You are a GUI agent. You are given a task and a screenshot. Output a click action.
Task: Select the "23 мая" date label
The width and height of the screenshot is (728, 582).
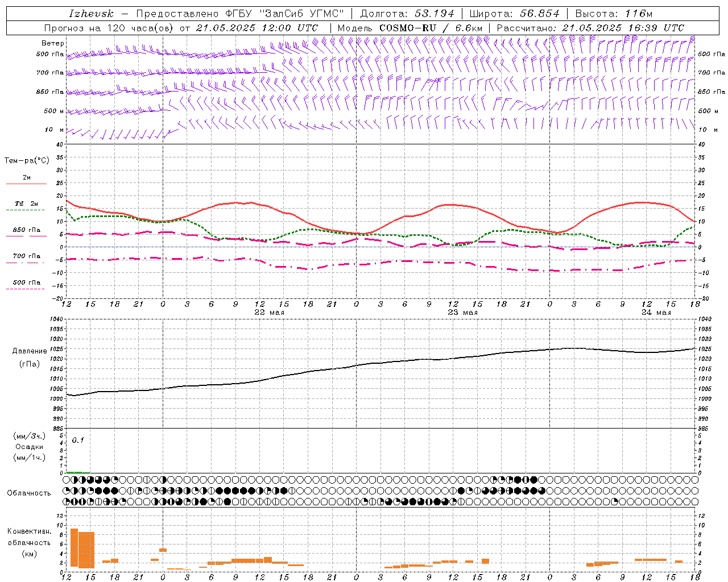[463, 313]
